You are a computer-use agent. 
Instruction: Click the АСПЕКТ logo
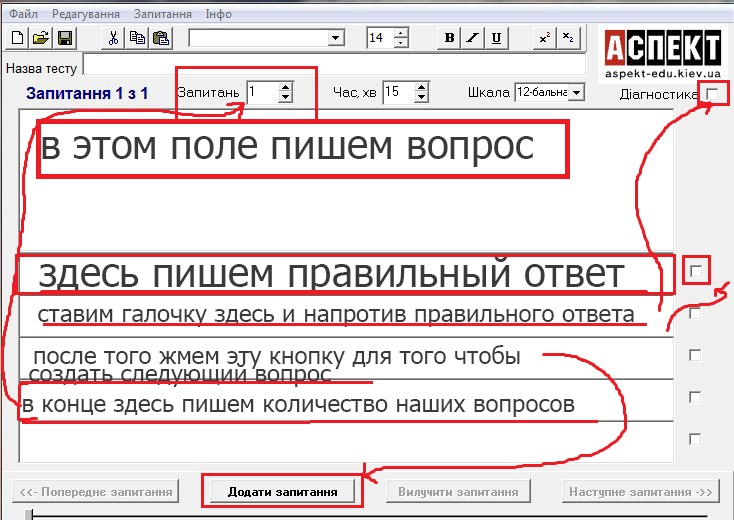point(662,53)
